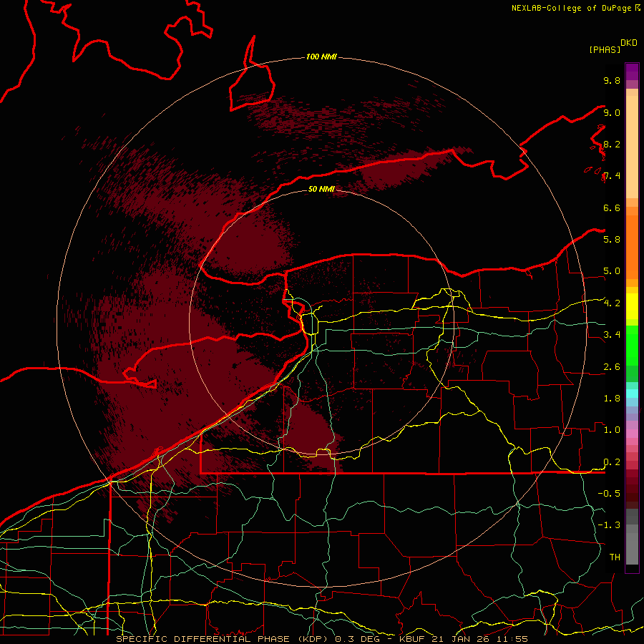Click the TH label on the color scale

tap(615, 557)
